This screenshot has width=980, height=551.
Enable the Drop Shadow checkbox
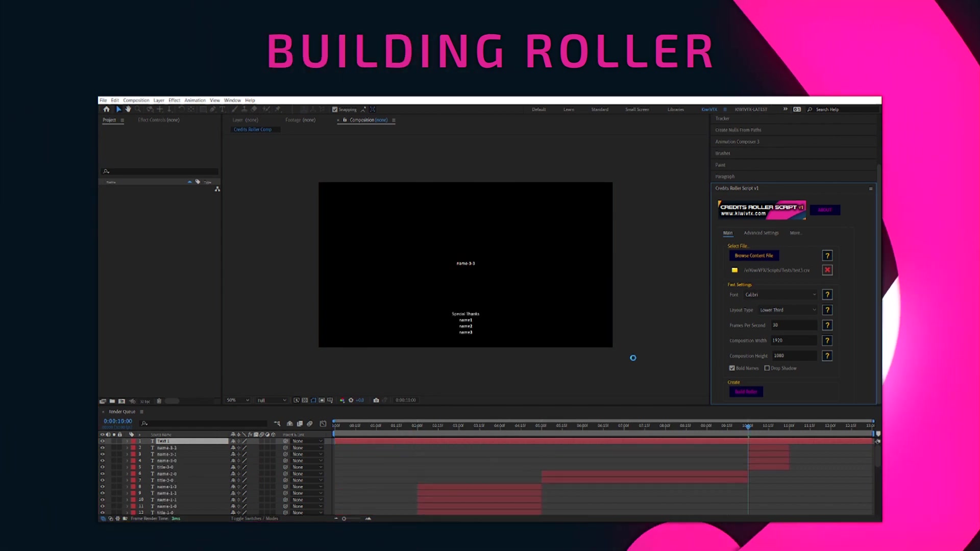click(x=767, y=368)
